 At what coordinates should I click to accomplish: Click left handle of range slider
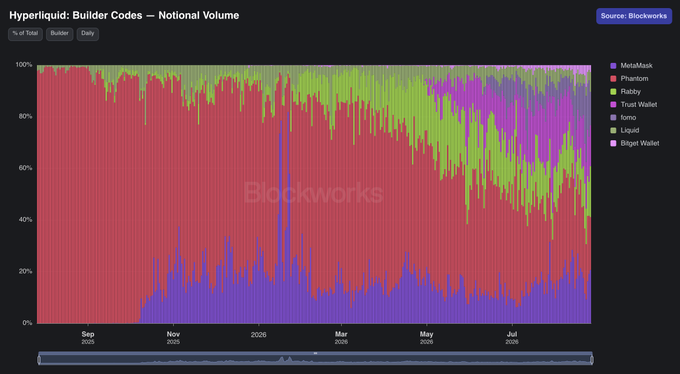pyautogui.click(x=39, y=360)
